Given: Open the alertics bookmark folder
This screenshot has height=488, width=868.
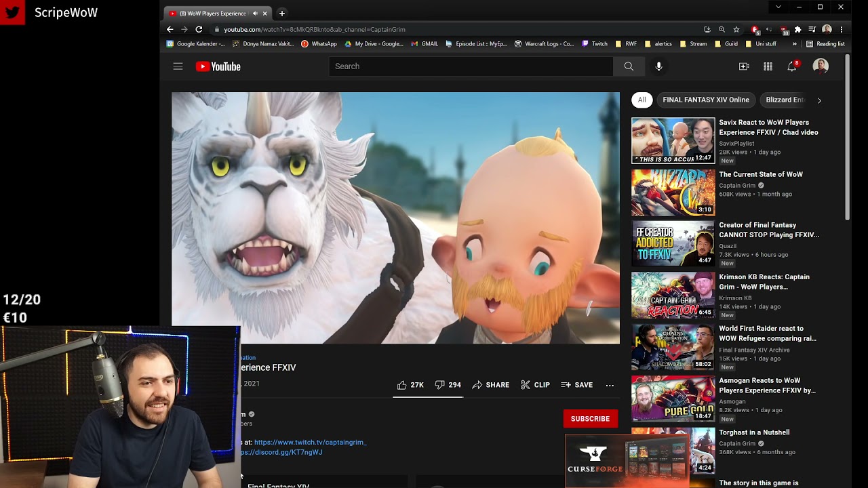Looking at the screenshot, I should pyautogui.click(x=658, y=44).
